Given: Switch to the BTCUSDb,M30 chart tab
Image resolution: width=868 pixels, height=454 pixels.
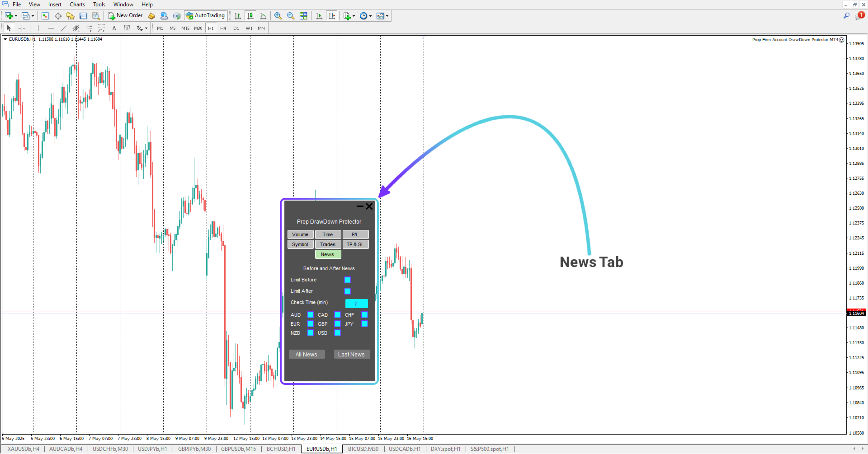Looking at the screenshot, I should 363,449.
